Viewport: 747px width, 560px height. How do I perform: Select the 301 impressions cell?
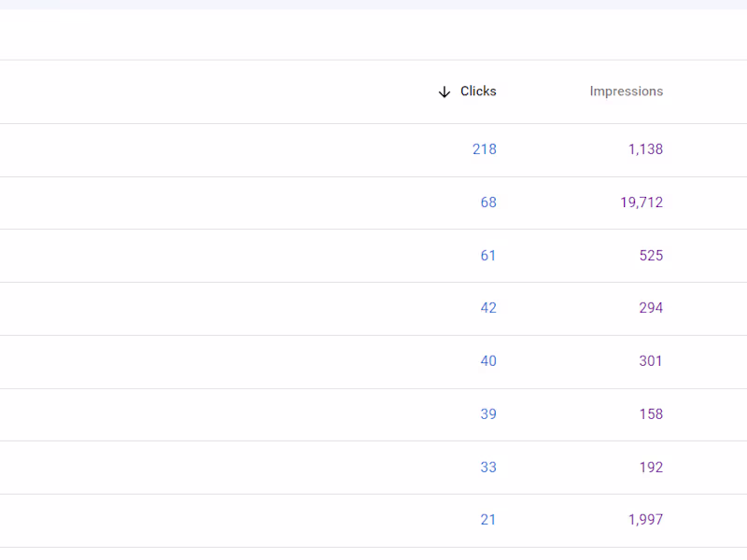point(651,361)
